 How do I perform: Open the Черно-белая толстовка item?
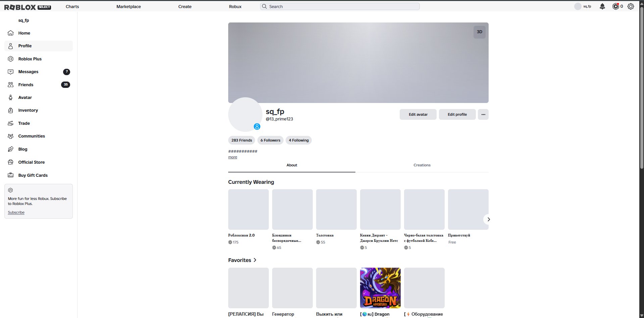pos(424,209)
